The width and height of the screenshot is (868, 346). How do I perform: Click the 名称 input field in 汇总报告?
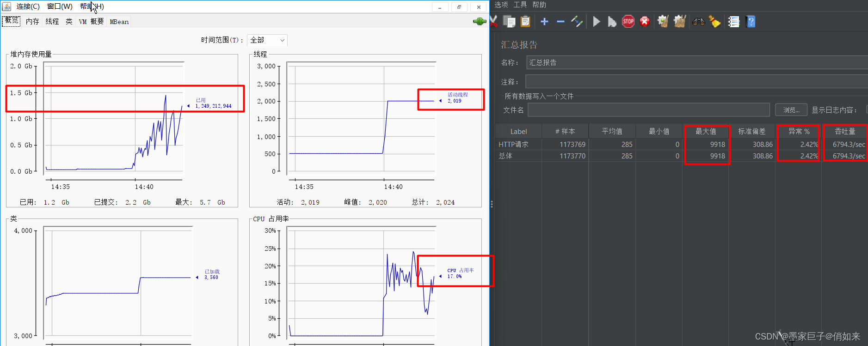697,62
